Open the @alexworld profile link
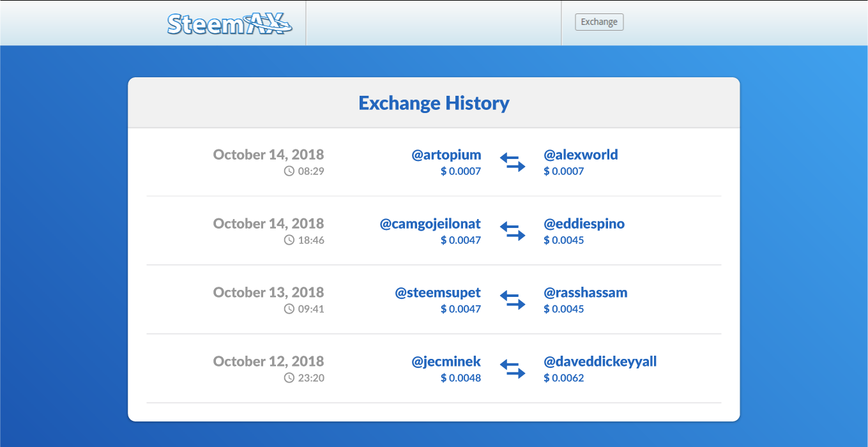 [x=581, y=155]
